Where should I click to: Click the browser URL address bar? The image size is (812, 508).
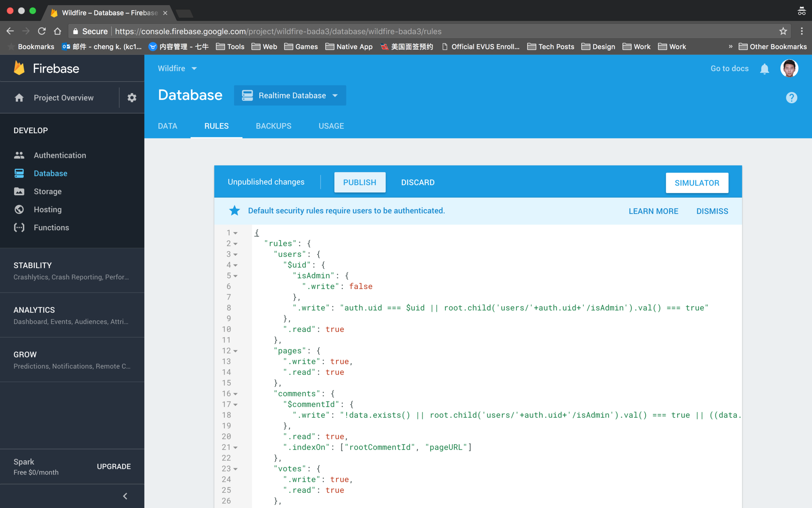click(x=414, y=31)
